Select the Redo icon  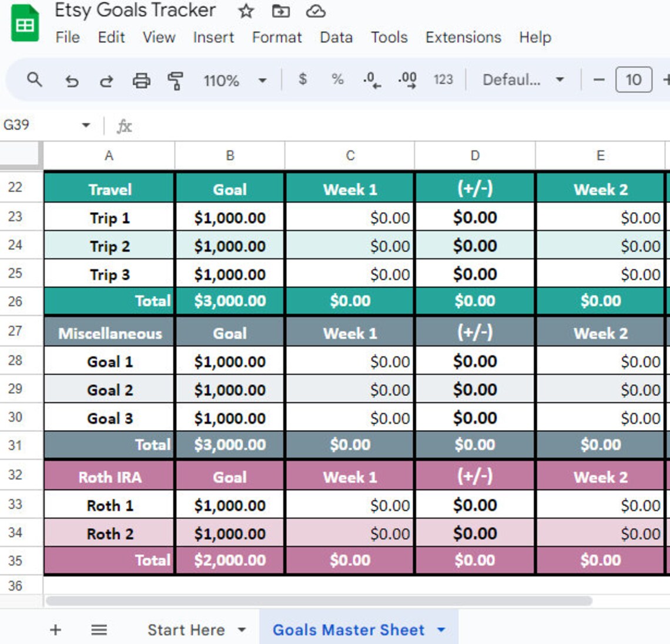(x=107, y=80)
